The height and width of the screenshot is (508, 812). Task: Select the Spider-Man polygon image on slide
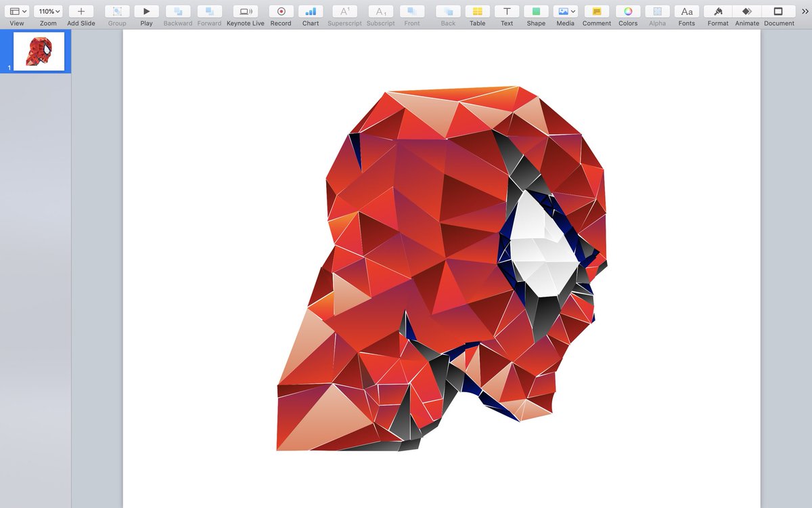pyautogui.click(x=442, y=269)
